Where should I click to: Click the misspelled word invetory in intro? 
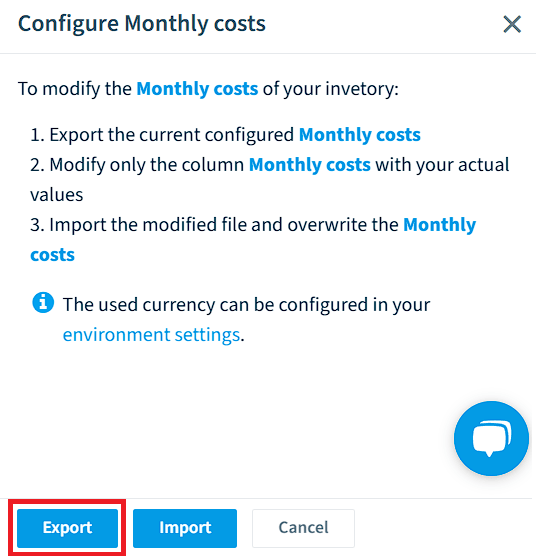362,89
